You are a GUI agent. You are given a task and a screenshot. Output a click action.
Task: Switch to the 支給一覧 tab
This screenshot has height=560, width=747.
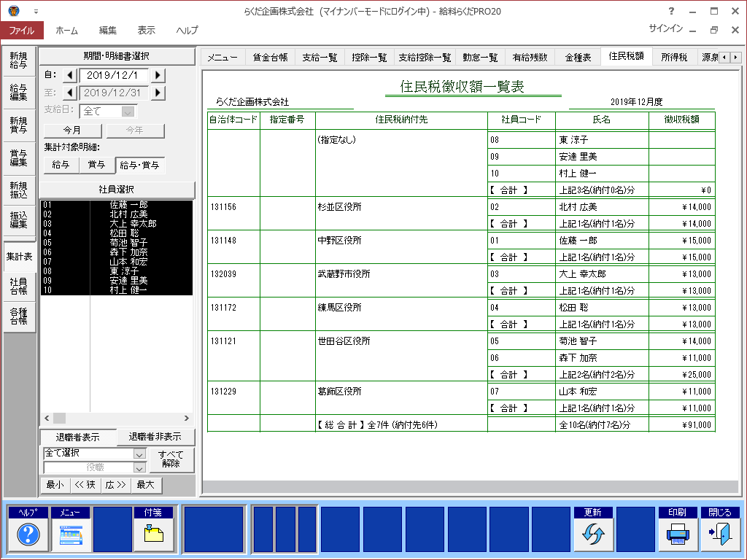coord(320,57)
